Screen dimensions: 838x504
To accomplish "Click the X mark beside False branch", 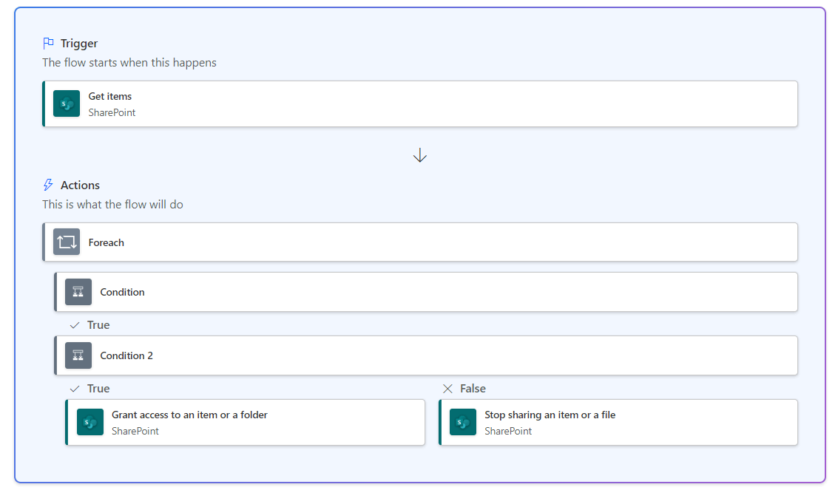I will click(447, 389).
